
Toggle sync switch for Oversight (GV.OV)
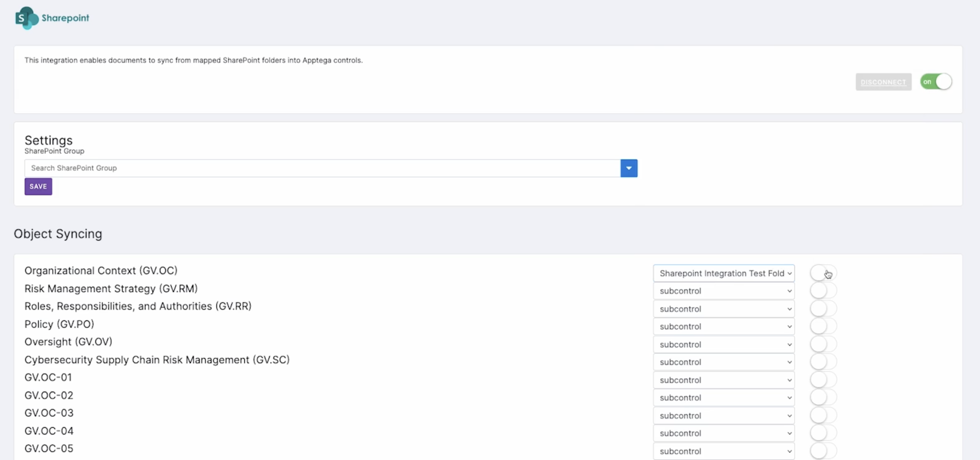(823, 344)
